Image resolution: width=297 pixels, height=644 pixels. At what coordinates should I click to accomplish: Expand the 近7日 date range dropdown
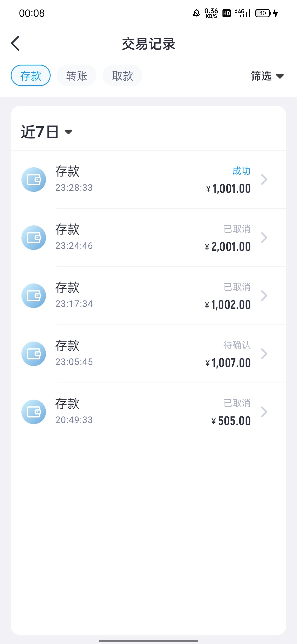[x=46, y=132]
